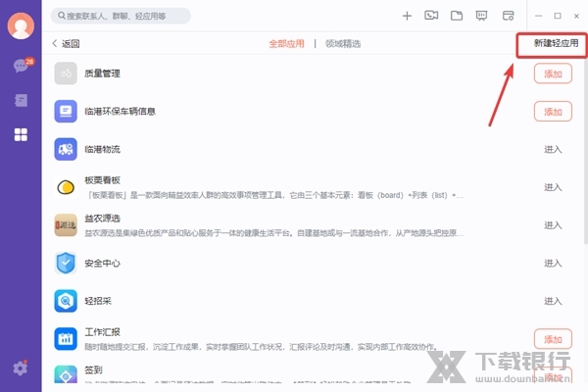Open settings gear in sidebar
This screenshot has width=588, height=392.
pos(21,368)
